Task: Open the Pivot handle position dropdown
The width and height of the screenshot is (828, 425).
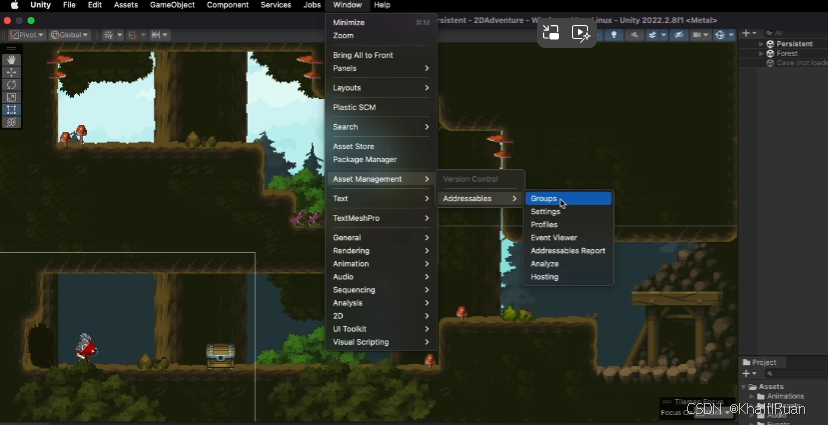Action: pyautogui.click(x=27, y=35)
